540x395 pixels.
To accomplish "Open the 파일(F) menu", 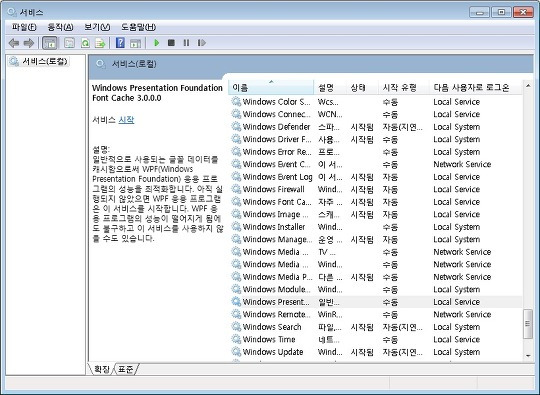I will click(x=24, y=27).
